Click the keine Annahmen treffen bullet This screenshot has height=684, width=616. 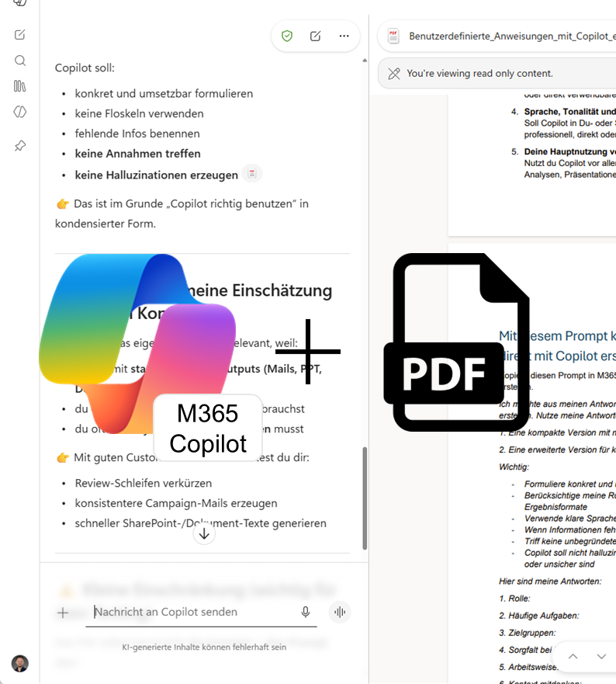coord(138,154)
